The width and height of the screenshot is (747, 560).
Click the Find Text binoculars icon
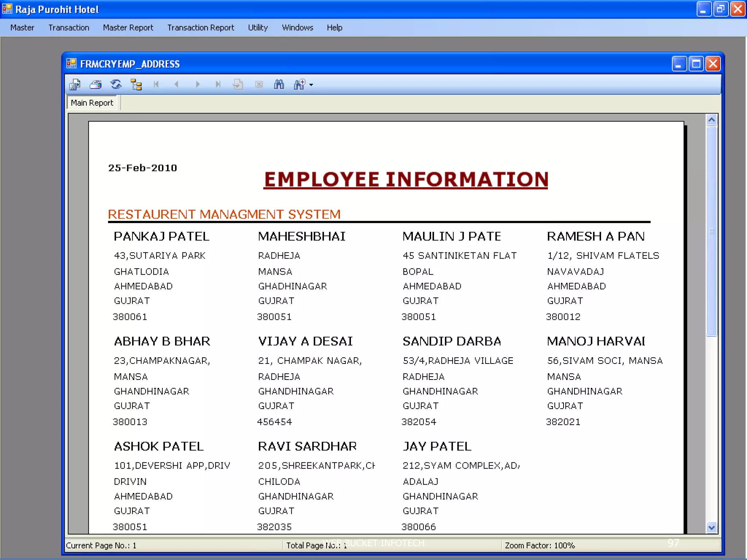pyautogui.click(x=279, y=85)
